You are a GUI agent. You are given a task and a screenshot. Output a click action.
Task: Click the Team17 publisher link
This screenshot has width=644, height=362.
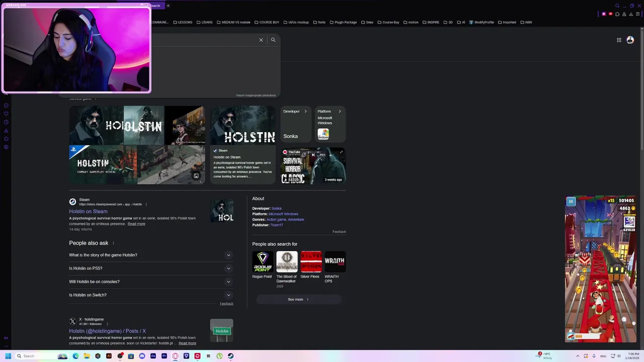(x=277, y=225)
